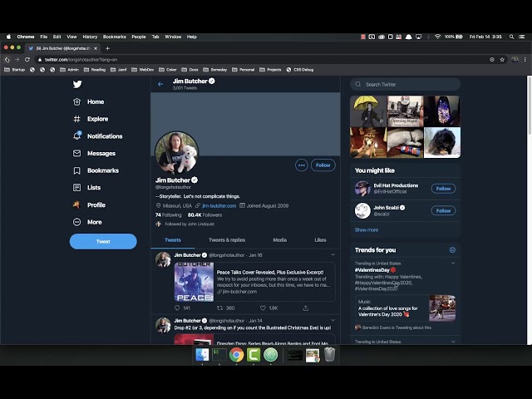
Task: Open Chrome in the dock
Action: 236,355
